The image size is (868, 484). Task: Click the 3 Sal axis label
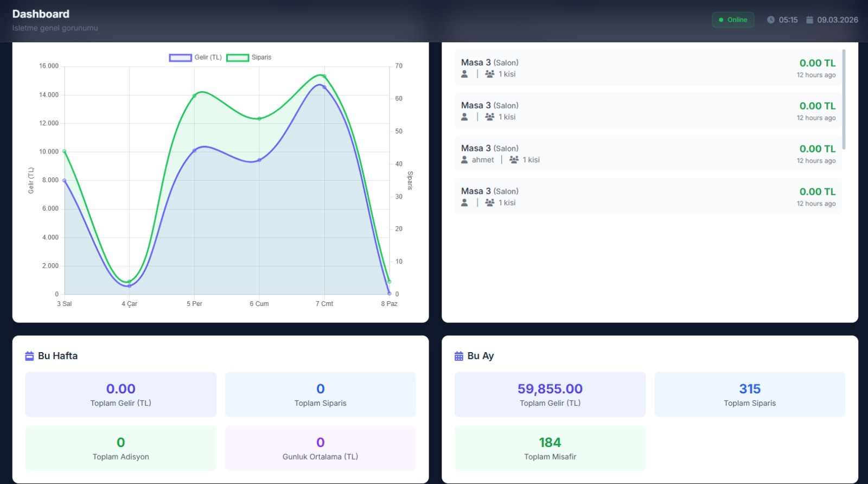[x=65, y=304]
